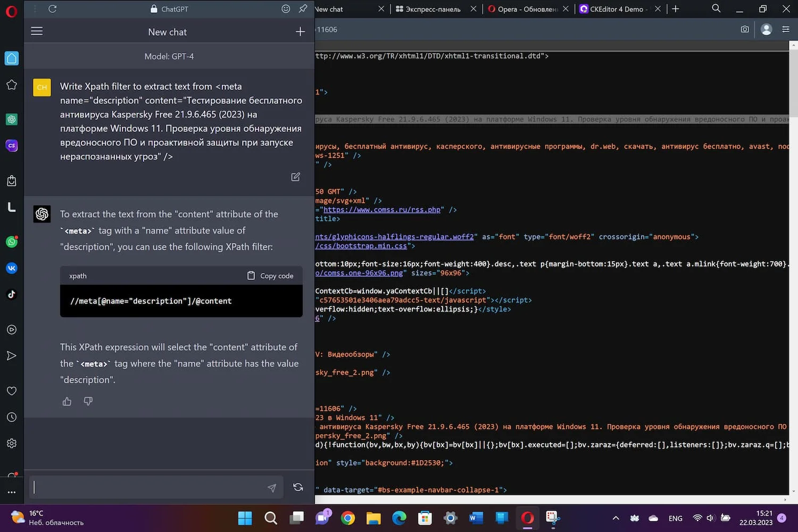Expand hidden system tray icons chevron
The image size is (798, 532).
click(x=616, y=518)
